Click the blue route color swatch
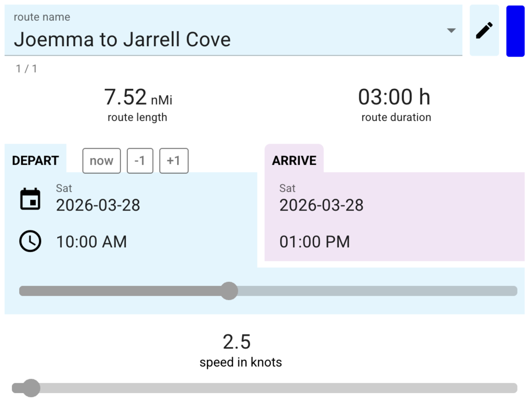 pyautogui.click(x=515, y=31)
